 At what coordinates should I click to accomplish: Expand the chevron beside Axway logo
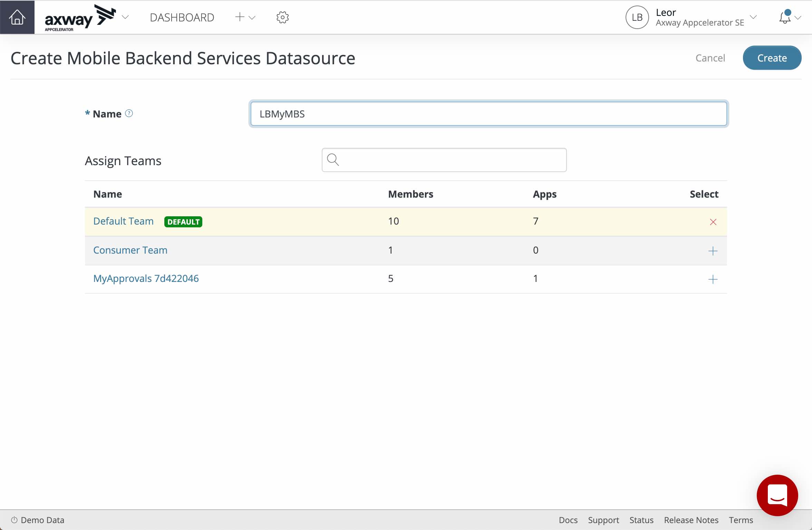(x=125, y=17)
